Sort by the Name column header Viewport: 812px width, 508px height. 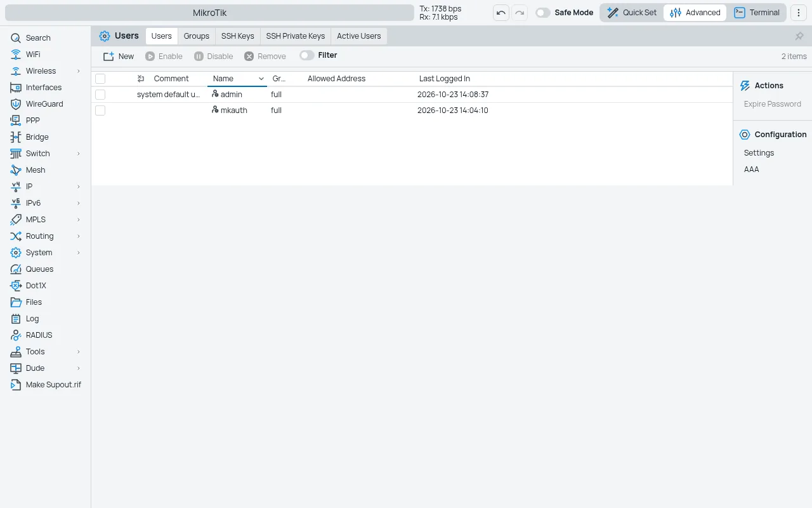click(237, 79)
